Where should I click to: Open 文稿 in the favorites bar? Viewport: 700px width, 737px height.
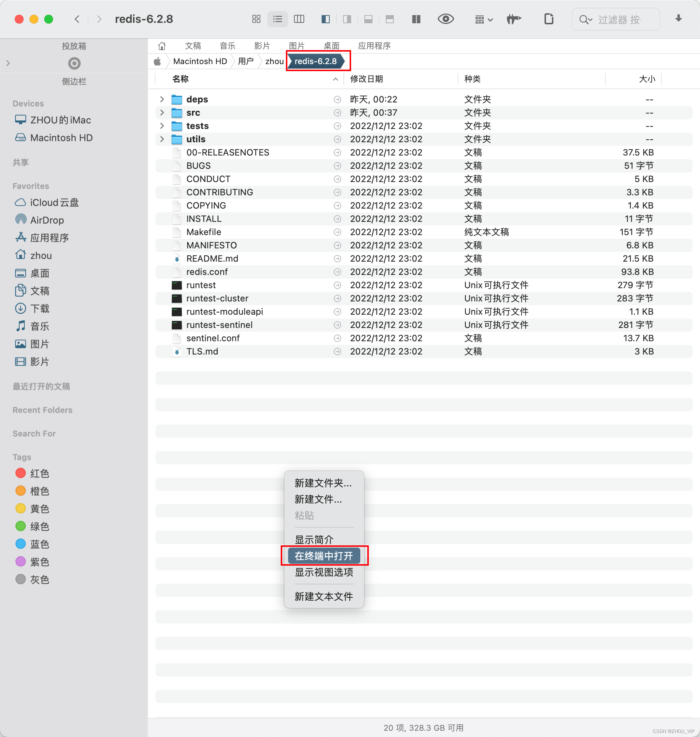coord(193,46)
